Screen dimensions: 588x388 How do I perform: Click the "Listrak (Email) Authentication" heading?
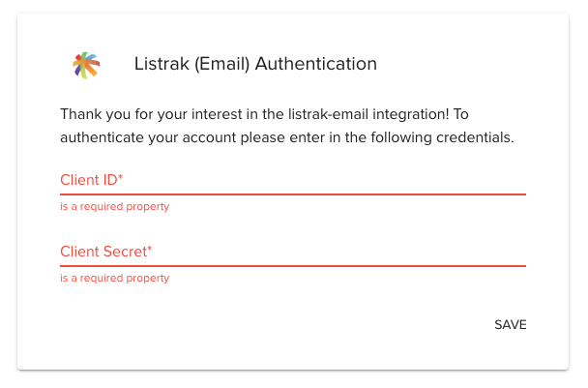[x=254, y=65]
